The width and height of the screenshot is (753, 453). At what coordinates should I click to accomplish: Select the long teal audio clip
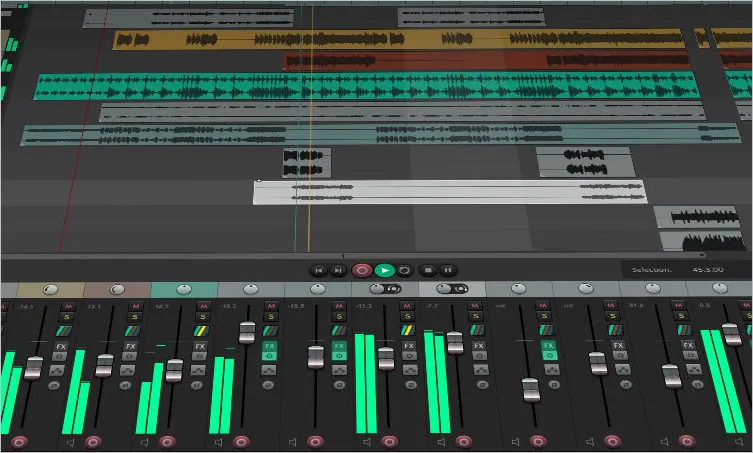(x=367, y=86)
